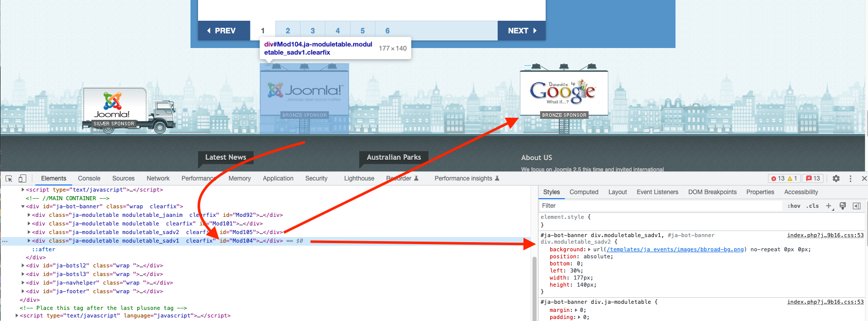Toggle the device toolbar icon
868x321 pixels.
(x=22, y=178)
